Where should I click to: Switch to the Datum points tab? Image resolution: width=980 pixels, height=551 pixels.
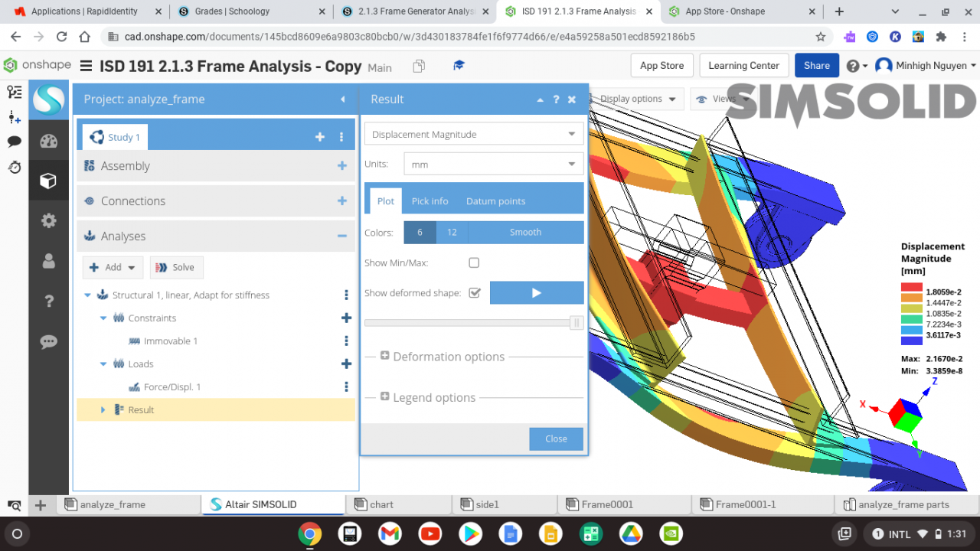tap(495, 201)
